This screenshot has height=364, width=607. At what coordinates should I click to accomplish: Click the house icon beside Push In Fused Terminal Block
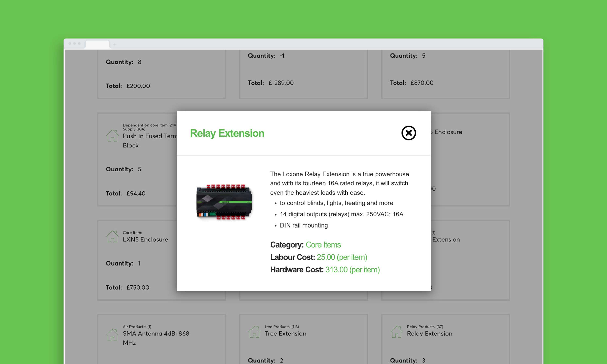point(112,135)
